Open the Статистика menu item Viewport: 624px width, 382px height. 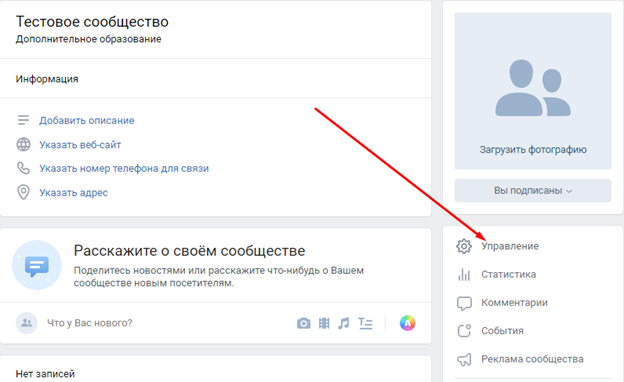[x=509, y=275]
